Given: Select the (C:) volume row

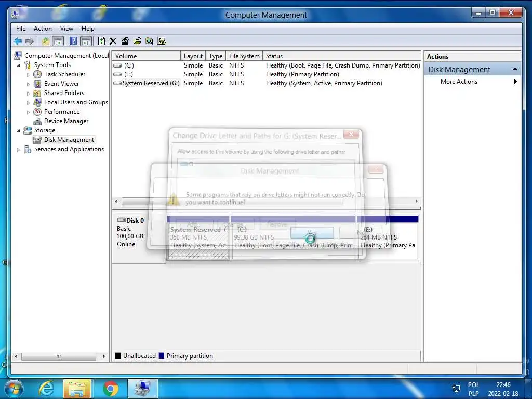Looking at the screenshot, I should 267,65.
